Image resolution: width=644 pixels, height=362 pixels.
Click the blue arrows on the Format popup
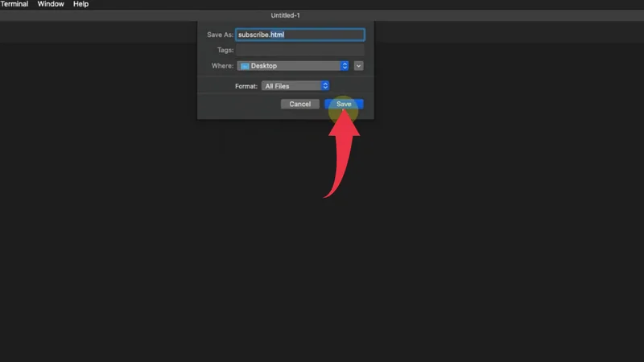pos(325,85)
